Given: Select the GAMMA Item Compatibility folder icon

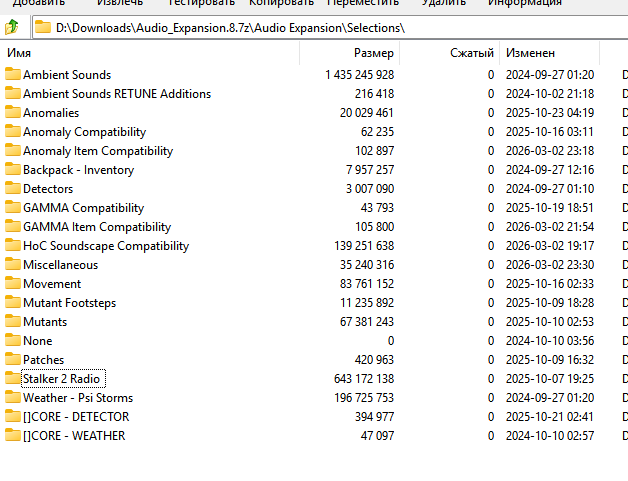Looking at the screenshot, I should 13,226.
